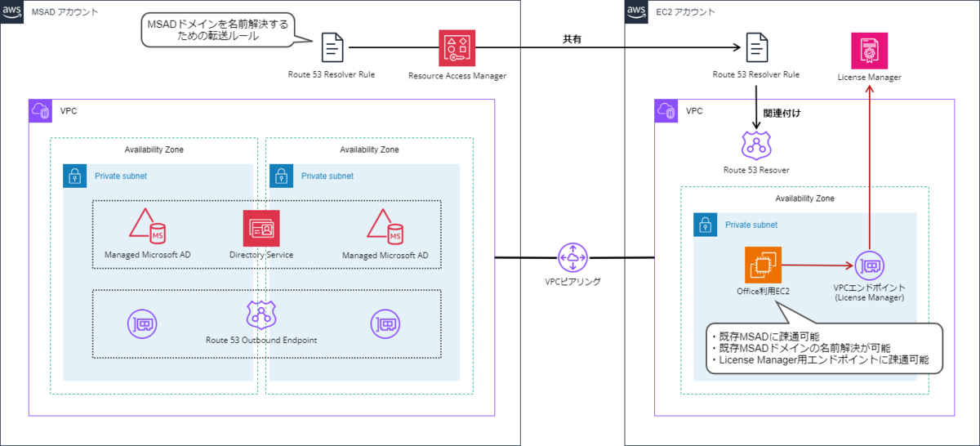Image resolution: width=980 pixels, height=446 pixels.
Task: Click the "MSAD アカウント" title
Action: 64,11
